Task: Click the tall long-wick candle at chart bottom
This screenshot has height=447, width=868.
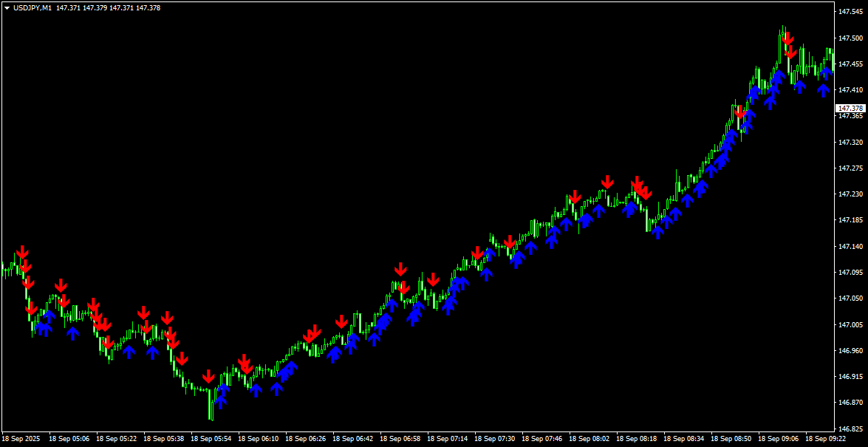Action: click(211, 405)
